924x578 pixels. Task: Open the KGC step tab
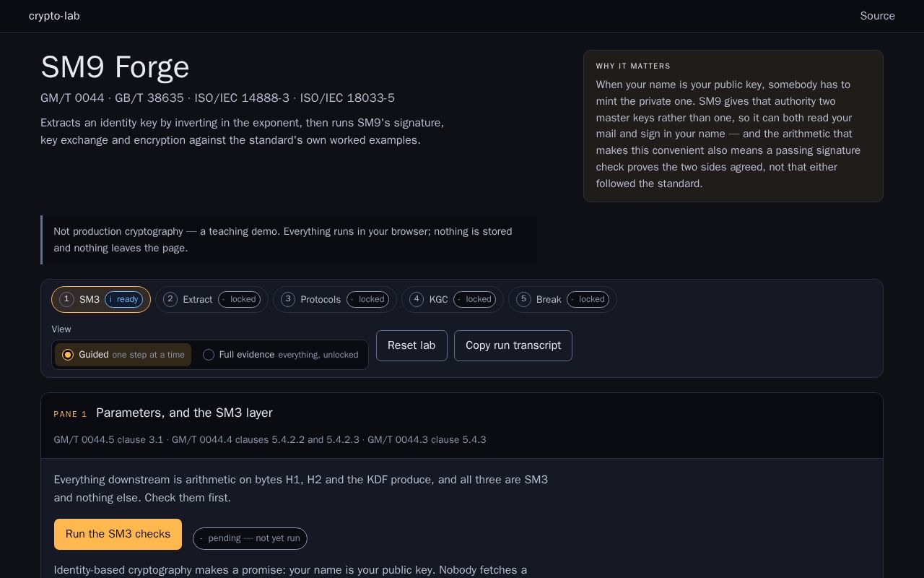(452, 299)
